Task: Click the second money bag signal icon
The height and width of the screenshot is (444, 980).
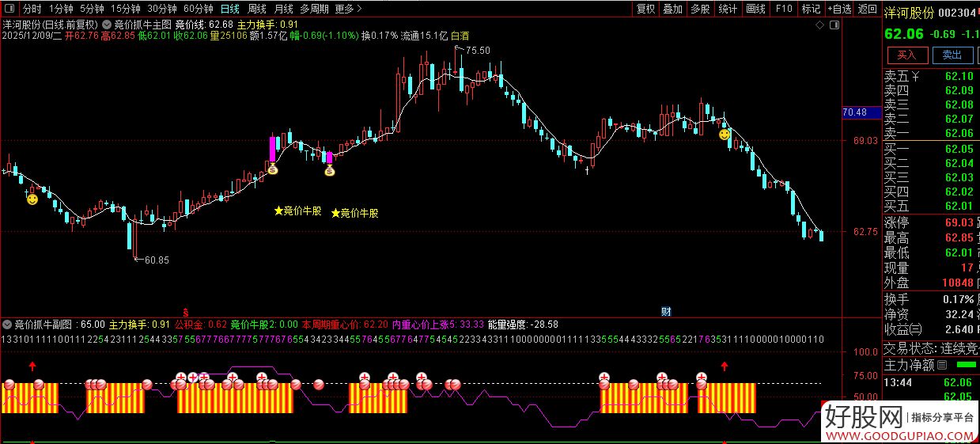Action: click(330, 169)
